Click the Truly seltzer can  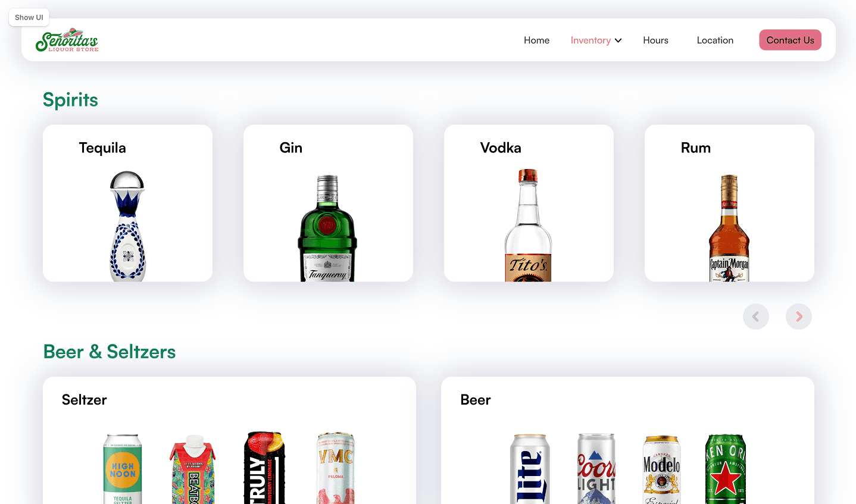[265, 468]
